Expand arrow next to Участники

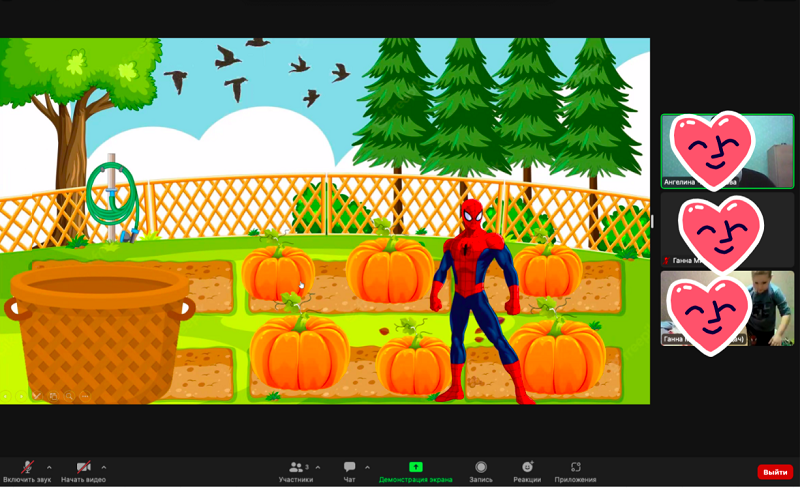point(318,467)
